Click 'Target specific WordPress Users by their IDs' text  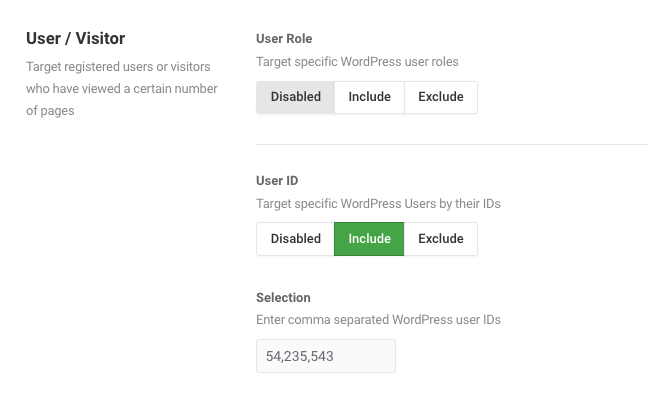379,204
